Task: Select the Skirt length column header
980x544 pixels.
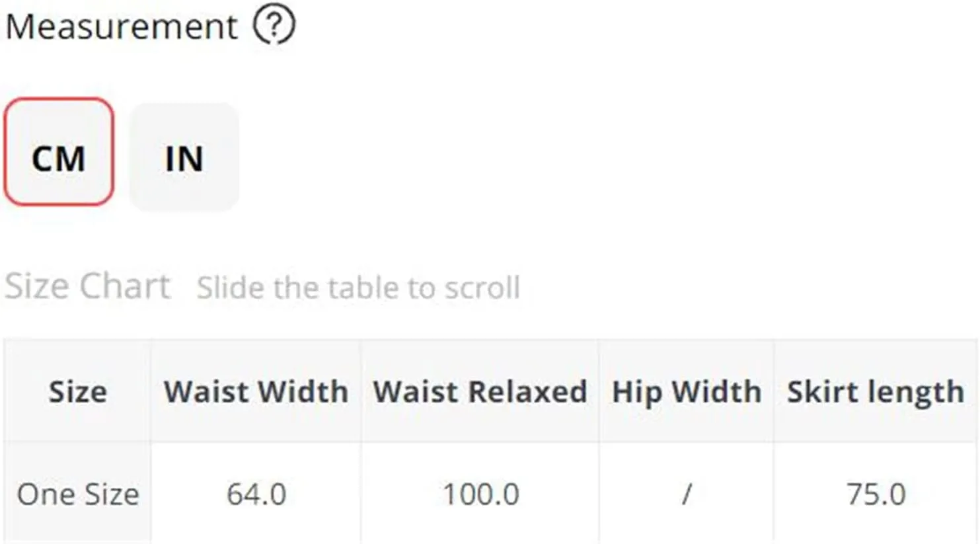Action: click(876, 391)
